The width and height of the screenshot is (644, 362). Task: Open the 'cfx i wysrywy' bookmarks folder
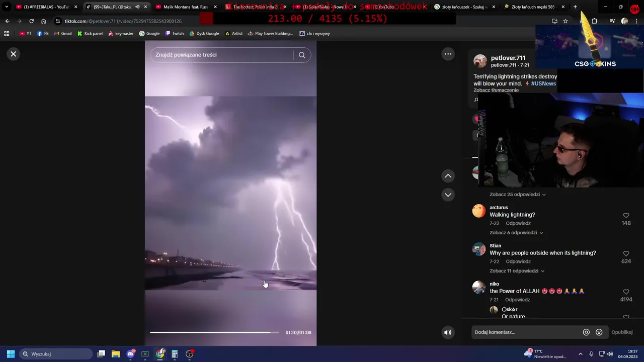[314, 34]
